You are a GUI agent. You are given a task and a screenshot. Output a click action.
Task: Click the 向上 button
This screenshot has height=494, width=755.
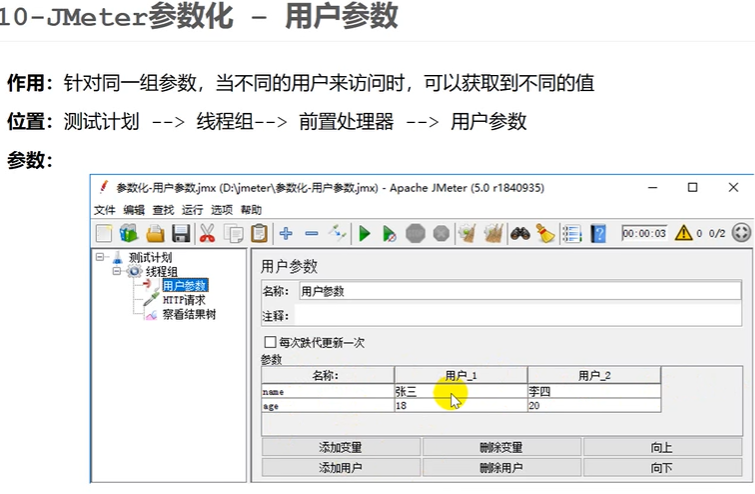[x=662, y=447]
